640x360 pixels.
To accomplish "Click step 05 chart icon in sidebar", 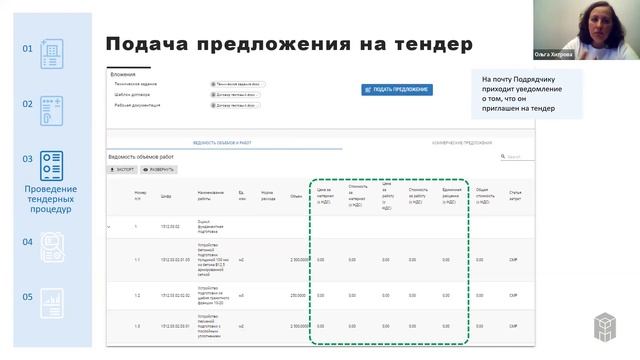I will coord(52,303).
